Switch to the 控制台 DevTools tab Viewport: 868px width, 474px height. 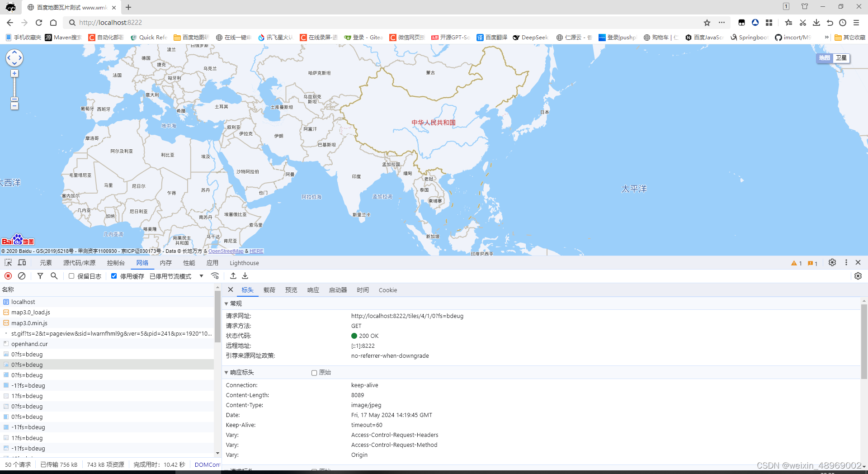pyautogui.click(x=116, y=263)
